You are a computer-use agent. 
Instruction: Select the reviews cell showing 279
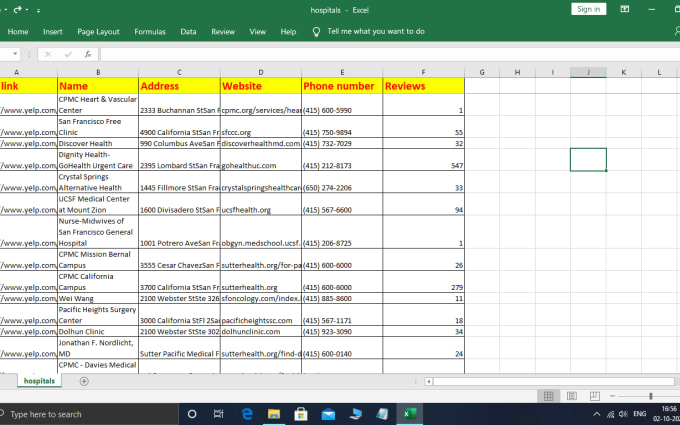423,282
